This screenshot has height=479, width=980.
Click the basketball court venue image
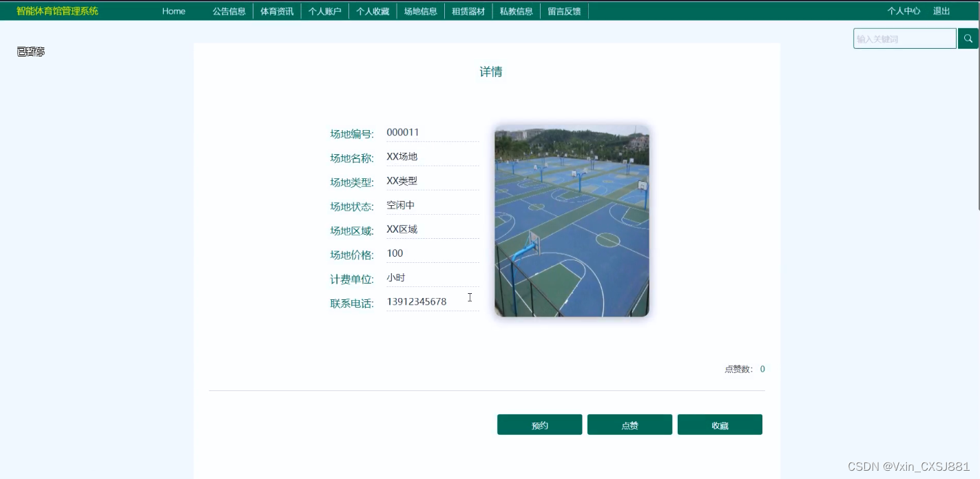(x=572, y=221)
